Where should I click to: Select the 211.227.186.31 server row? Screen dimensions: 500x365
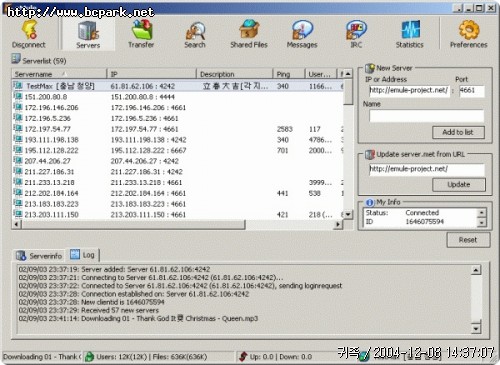[178, 171]
